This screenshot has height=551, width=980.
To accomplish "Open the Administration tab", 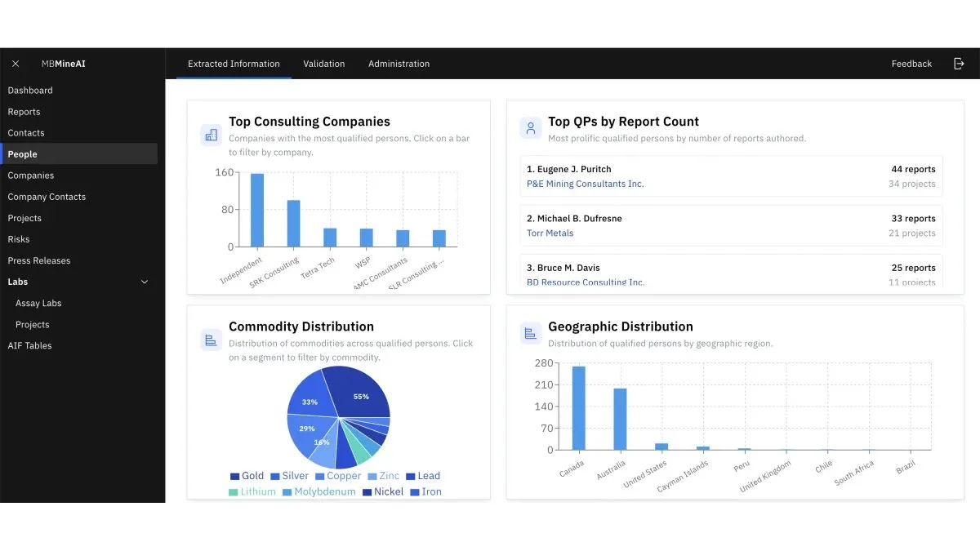I will pyautogui.click(x=399, y=64).
